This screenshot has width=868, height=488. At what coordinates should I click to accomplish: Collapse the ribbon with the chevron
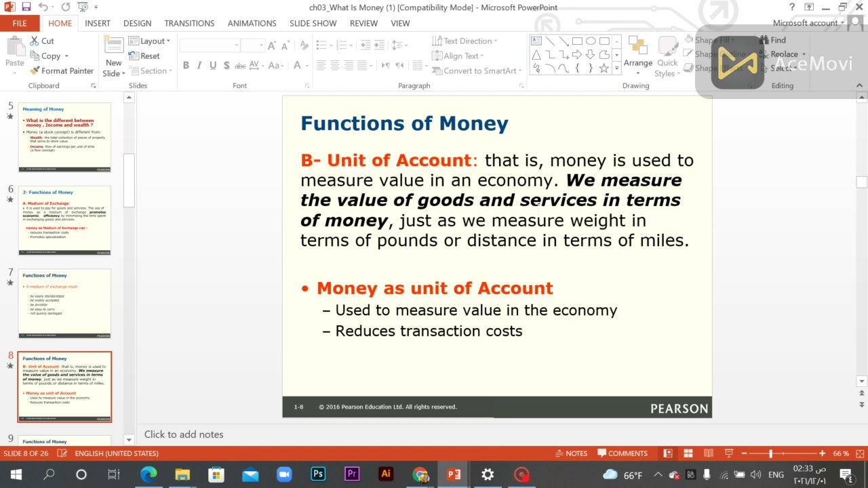point(859,85)
